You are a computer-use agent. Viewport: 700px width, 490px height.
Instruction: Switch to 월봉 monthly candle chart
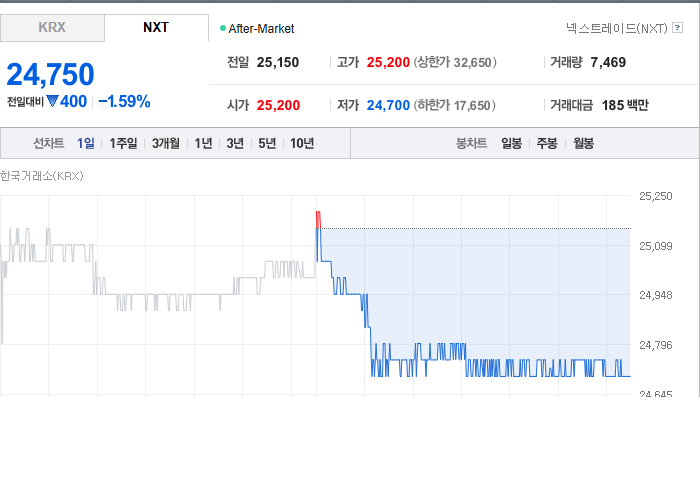click(x=583, y=143)
